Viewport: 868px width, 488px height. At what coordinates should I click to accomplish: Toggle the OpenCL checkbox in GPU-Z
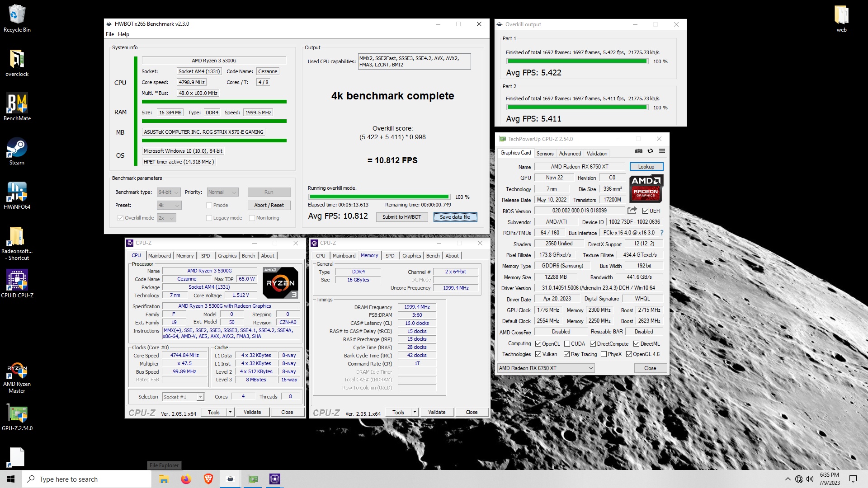pyautogui.click(x=538, y=344)
